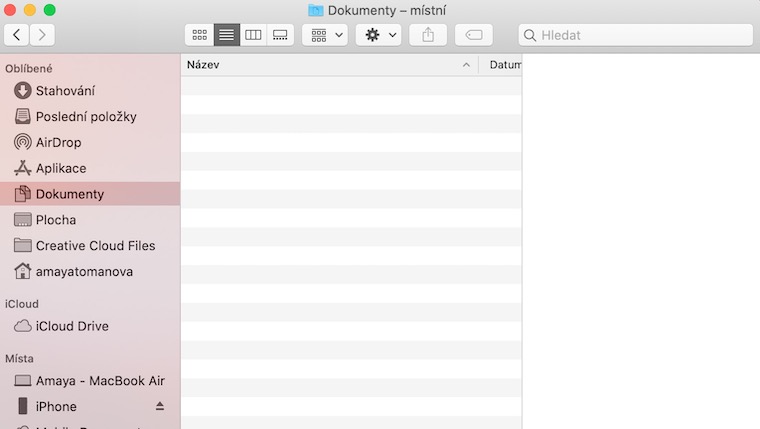
Task: Maximize the window with green button
Action: 49,10
